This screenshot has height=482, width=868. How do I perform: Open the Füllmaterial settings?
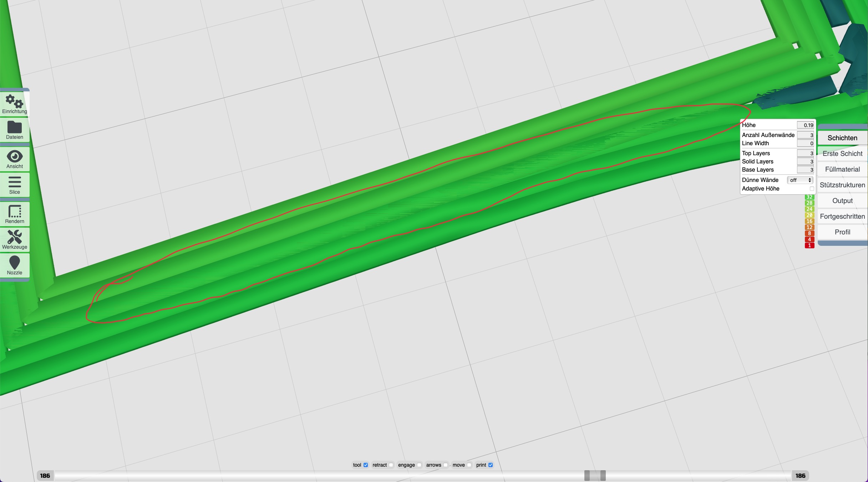click(842, 169)
